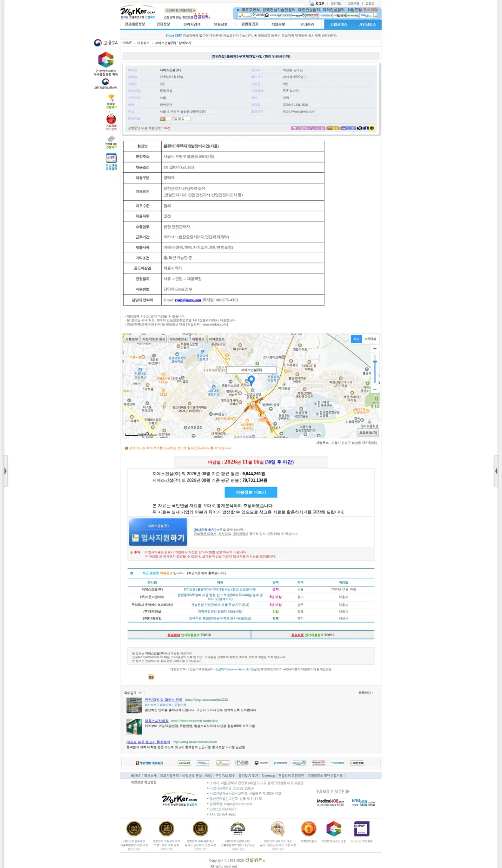The height and width of the screenshot is (868, 502).
Task: Click the print (인쇄) button icon
Action: [333, 128]
